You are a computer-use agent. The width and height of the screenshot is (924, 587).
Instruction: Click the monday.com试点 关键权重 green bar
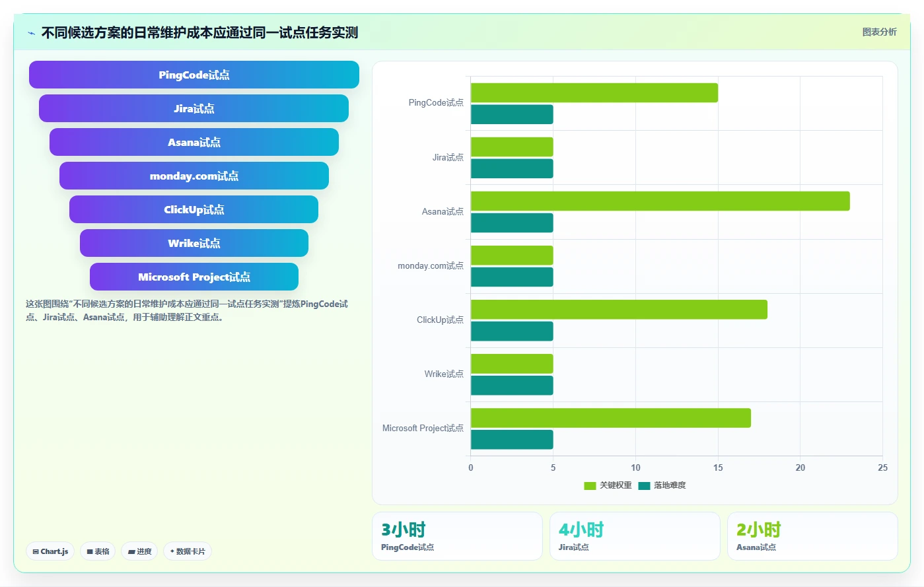512,255
